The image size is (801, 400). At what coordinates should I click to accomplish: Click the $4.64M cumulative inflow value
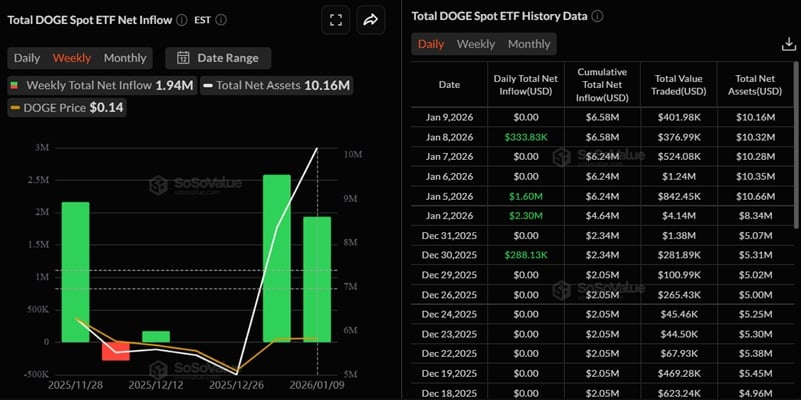(x=602, y=216)
